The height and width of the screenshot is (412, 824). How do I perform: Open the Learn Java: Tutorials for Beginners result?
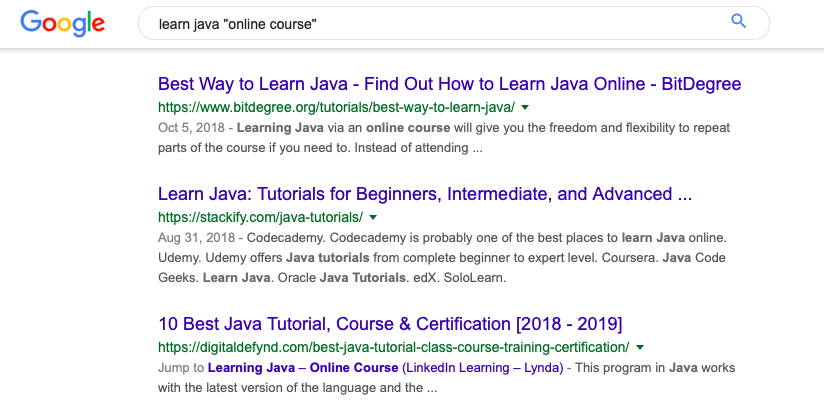425,194
